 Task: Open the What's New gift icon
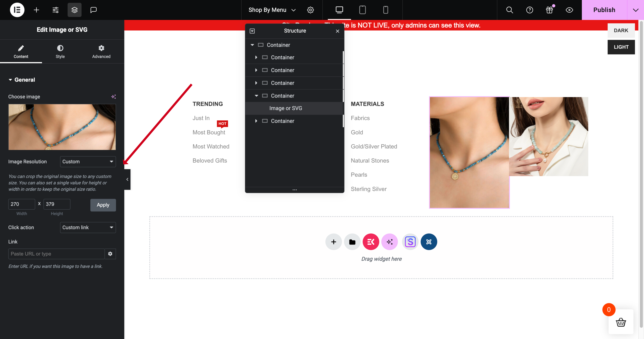point(550,10)
